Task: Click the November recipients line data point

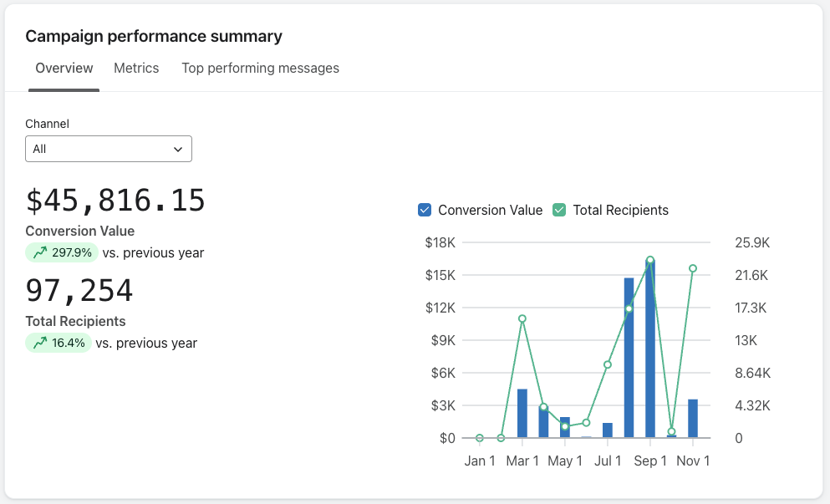Action: tap(693, 268)
